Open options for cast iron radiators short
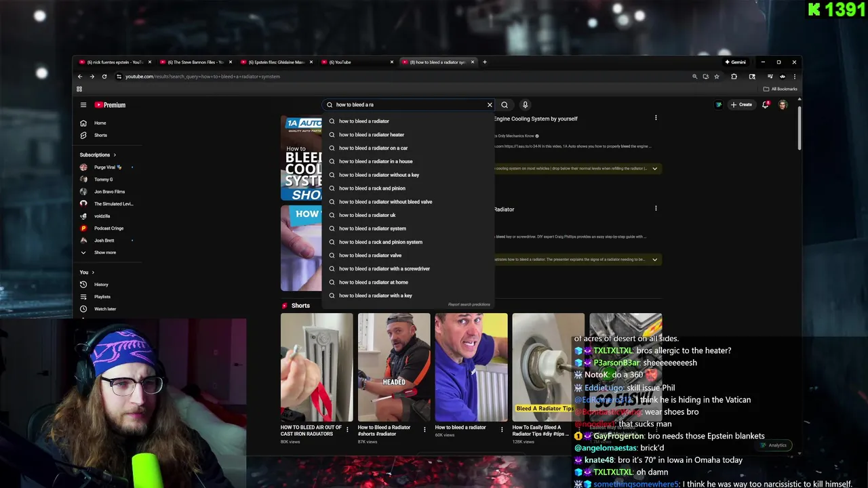The width and height of the screenshot is (868, 488). point(348,429)
